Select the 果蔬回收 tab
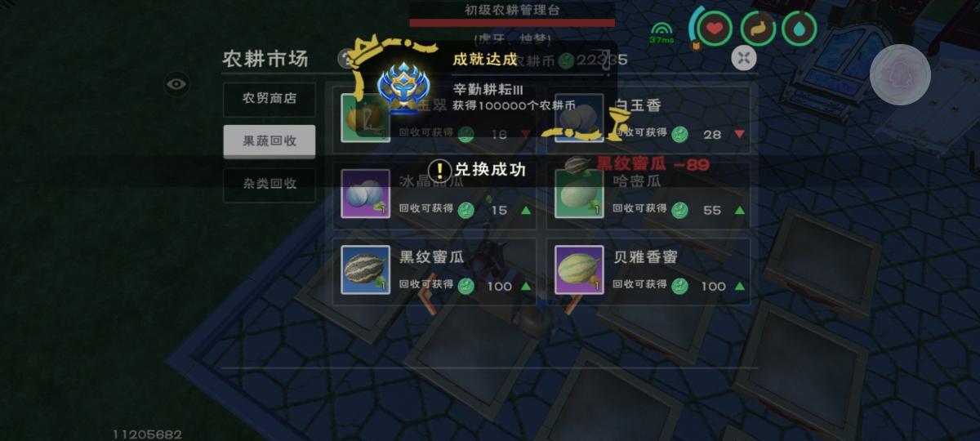Viewport: 980px width, 441px height. 269,141
